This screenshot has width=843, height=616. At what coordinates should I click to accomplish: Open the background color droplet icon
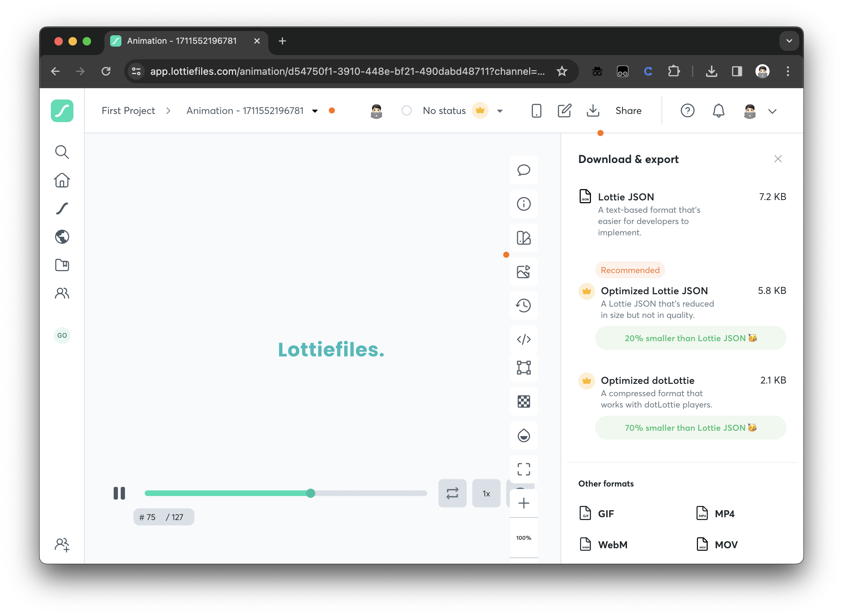point(524,435)
